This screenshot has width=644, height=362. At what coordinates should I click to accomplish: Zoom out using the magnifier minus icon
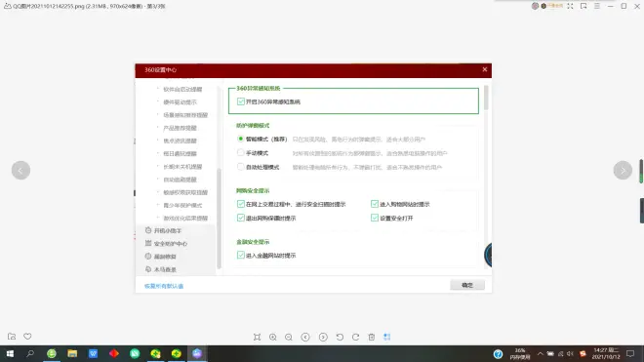[x=289, y=337]
